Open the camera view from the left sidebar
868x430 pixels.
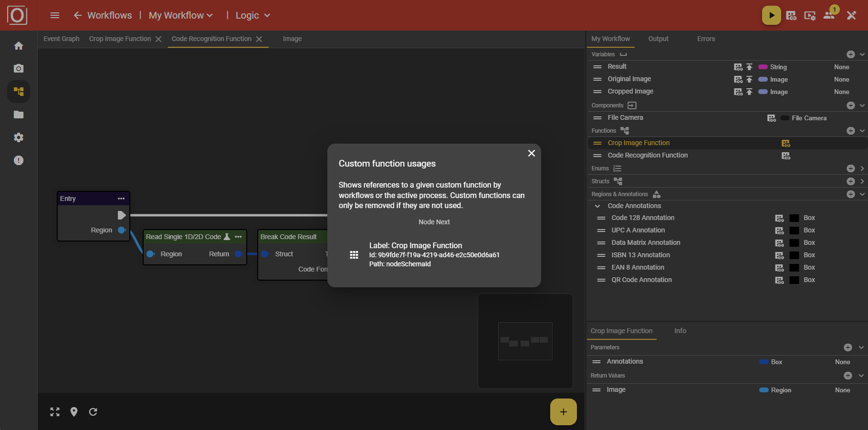[x=18, y=68]
